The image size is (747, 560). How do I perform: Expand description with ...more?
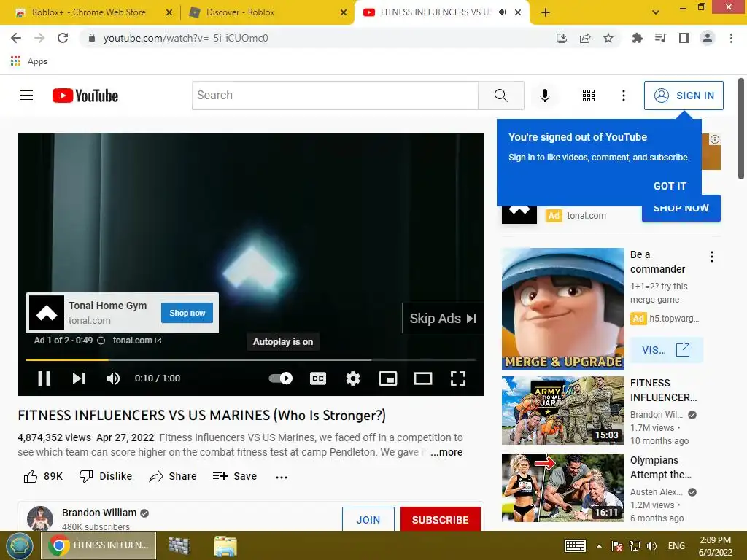pyautogui.click(x=446, y=452)
